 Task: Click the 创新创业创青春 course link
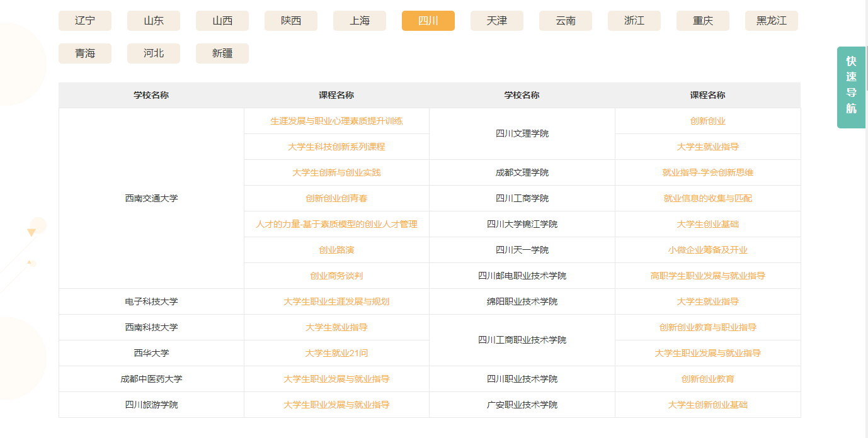click(336, 198)
